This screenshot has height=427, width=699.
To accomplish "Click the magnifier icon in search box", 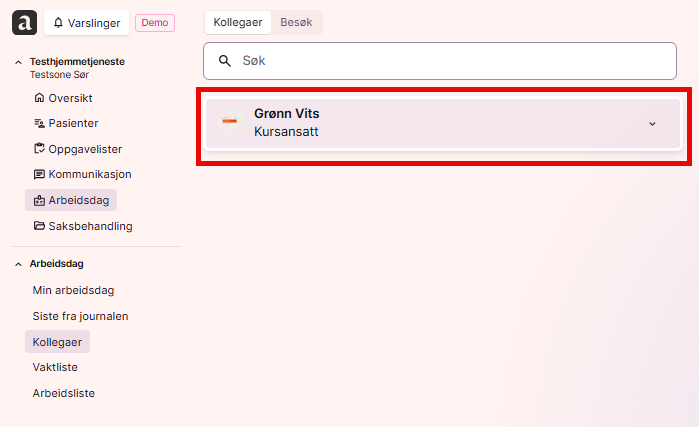I will click(225, 61).
